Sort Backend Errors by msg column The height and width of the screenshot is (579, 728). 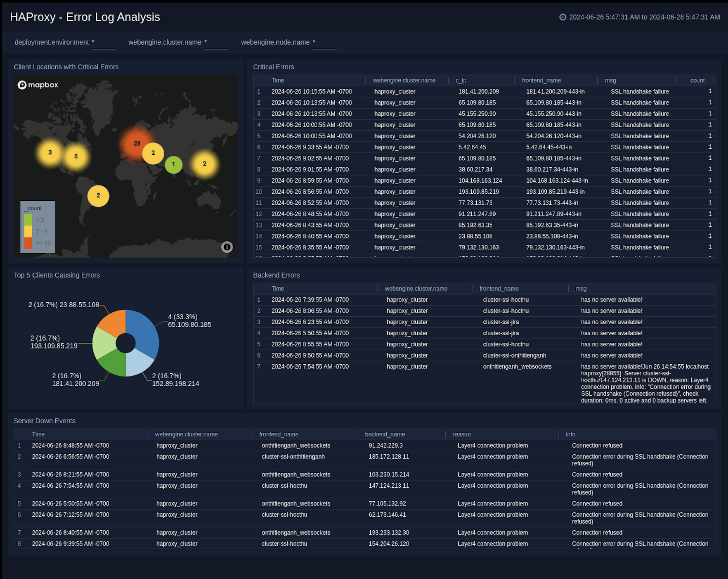tap(581, 289)
